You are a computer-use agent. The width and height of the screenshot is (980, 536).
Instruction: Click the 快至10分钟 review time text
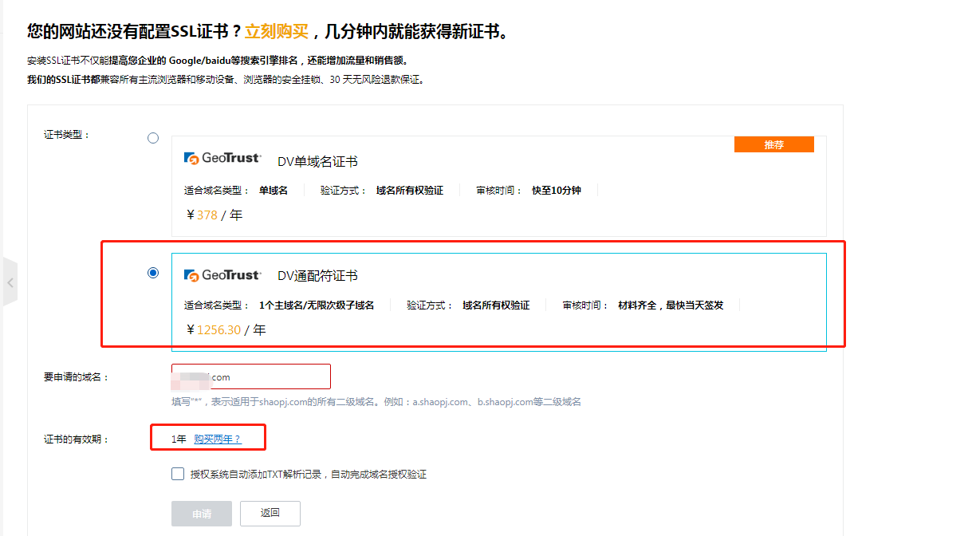click(557, 191)
